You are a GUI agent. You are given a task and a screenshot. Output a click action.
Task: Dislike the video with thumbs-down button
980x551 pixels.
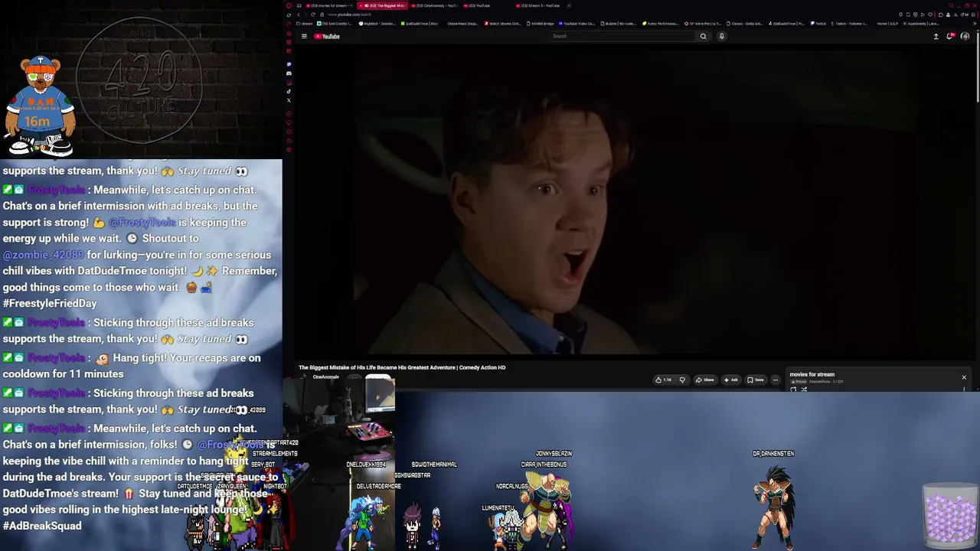click(682, 380)
